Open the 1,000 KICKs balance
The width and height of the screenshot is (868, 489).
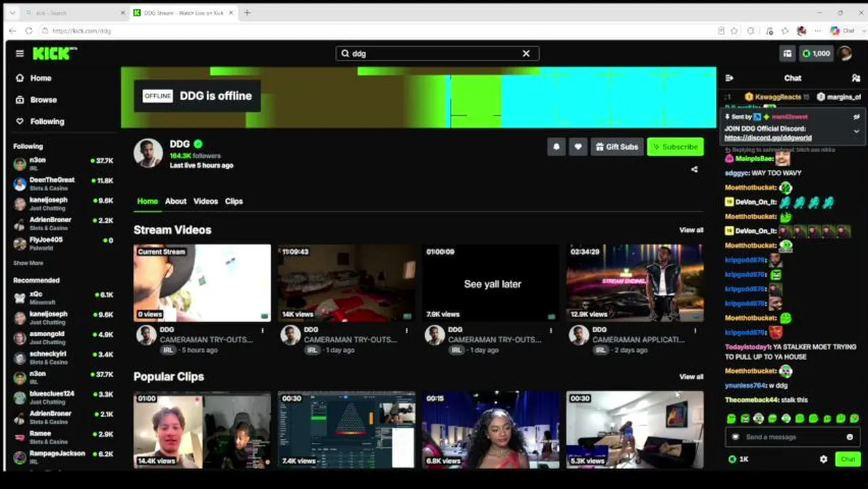pos(816,54)
